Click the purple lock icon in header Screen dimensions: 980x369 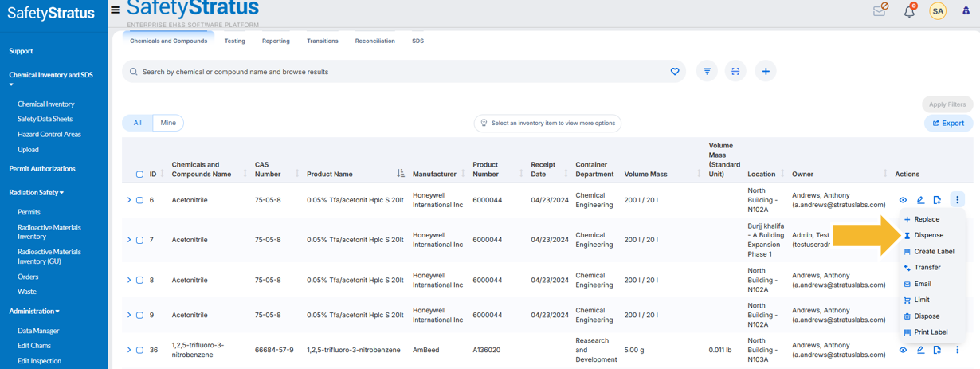click(966, 10)
